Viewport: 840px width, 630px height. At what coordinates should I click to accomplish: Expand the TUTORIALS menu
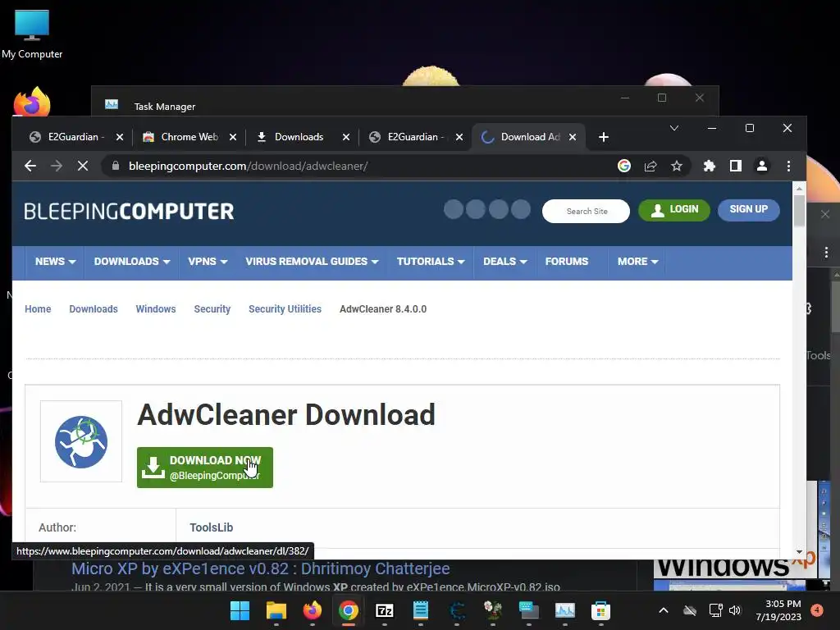(x=431, y=262)
